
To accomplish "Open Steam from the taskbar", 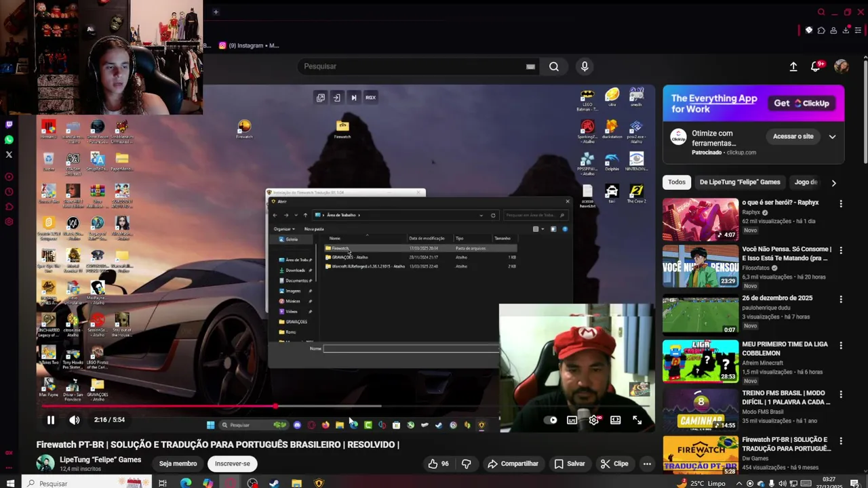I will [x=274, y=483].
